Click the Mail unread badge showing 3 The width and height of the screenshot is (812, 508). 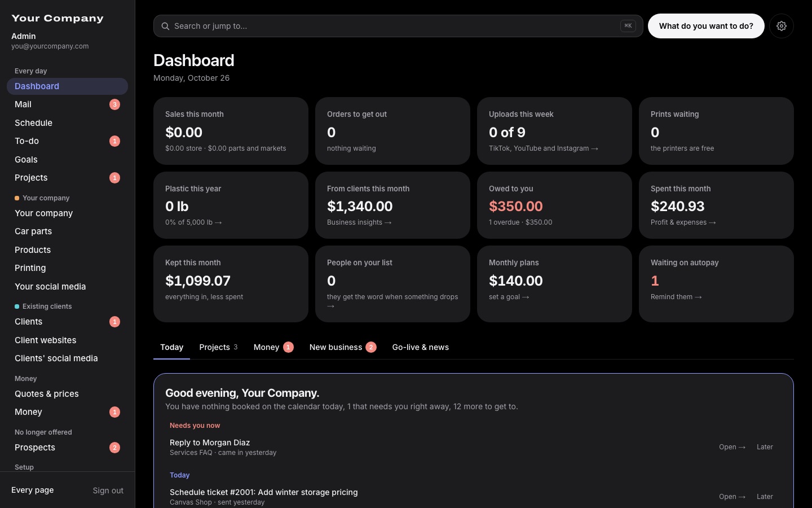point(114,104)
